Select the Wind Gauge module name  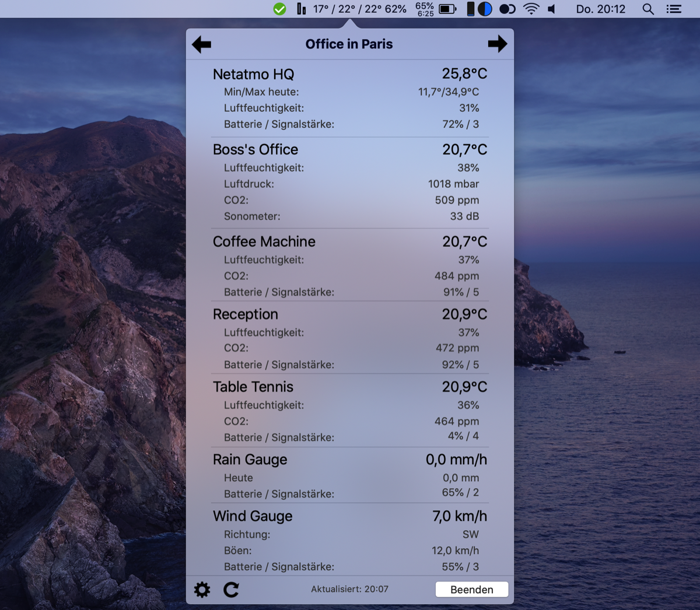(253, 516)
